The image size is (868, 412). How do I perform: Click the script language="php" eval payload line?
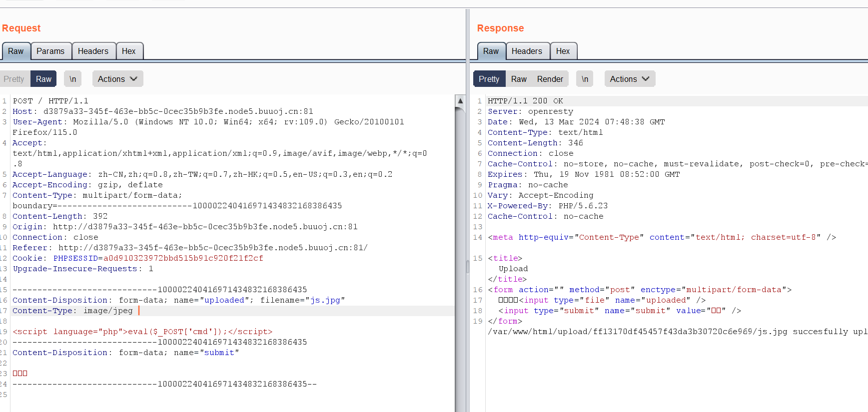pos(142,332)
